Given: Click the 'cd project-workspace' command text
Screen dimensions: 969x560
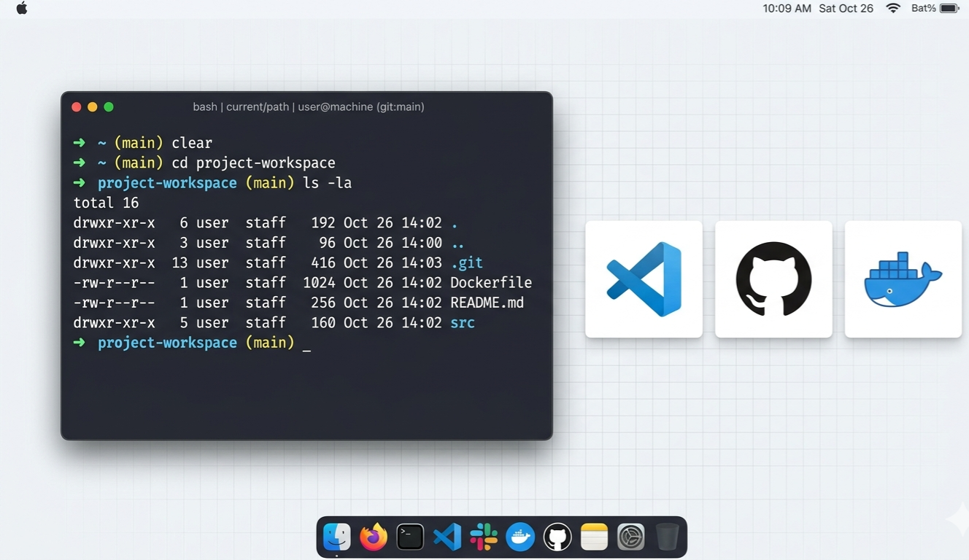Looking at the screenshot, I should [253, 163].
